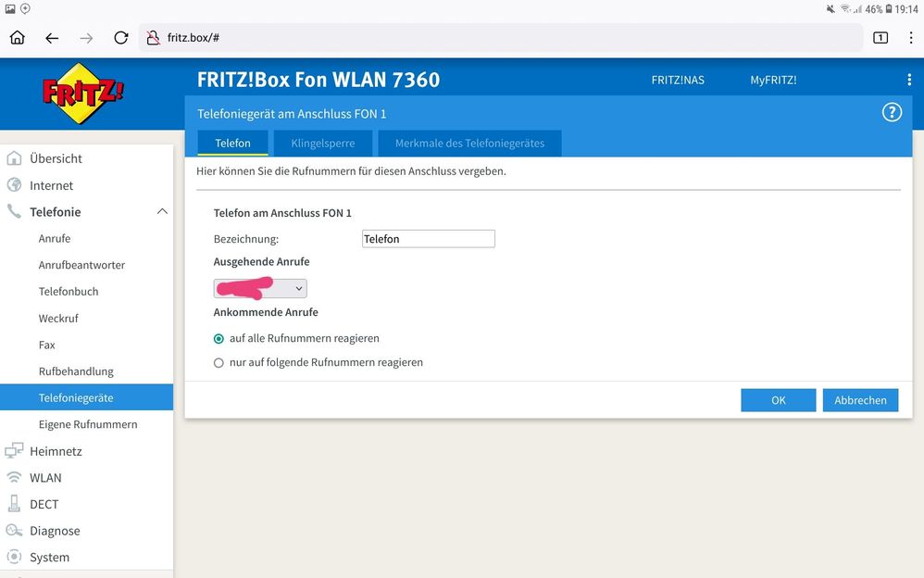Click the Heimnetz computers icon
This screenshot has height=578, width=924.
pos(14,450)
